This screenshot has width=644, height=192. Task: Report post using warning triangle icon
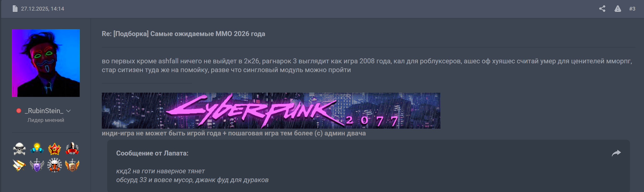(618, 9)
